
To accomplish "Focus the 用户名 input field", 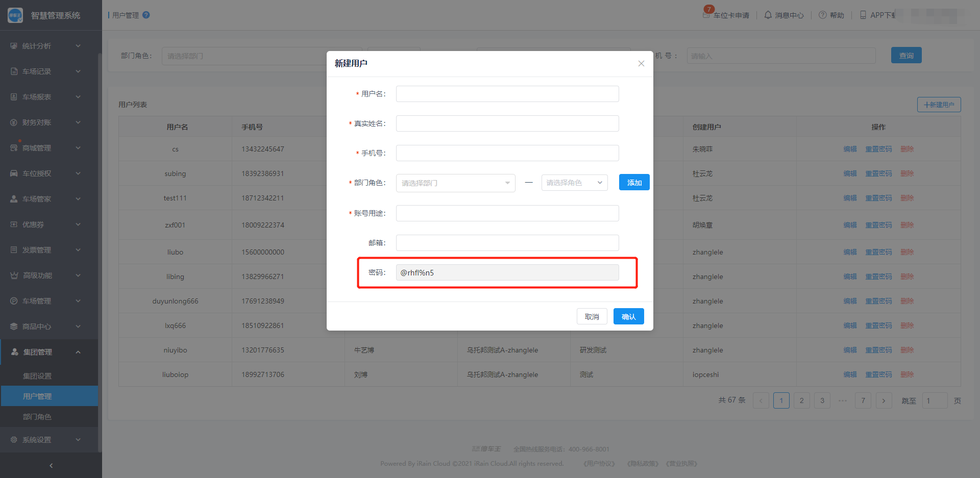I will 507,94.
